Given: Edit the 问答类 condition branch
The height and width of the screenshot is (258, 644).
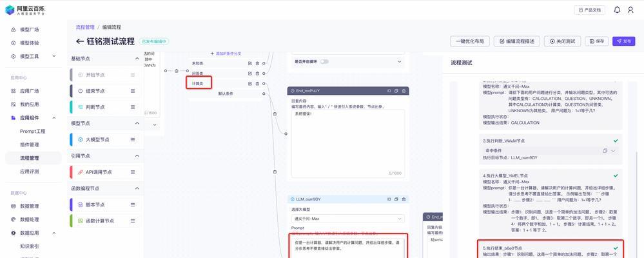Looking at the screenshot, I should pyautogui.click(x=249, y=74).
